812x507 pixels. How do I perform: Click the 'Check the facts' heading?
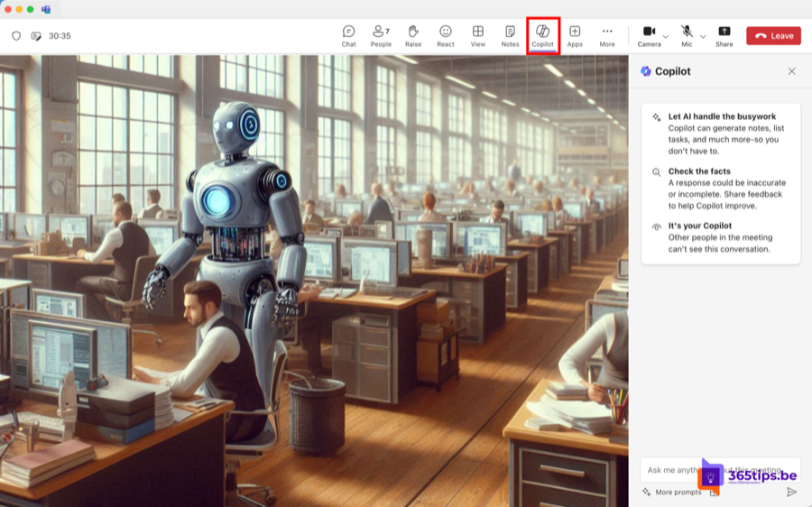pyautogui.click(x=699, y=171)
